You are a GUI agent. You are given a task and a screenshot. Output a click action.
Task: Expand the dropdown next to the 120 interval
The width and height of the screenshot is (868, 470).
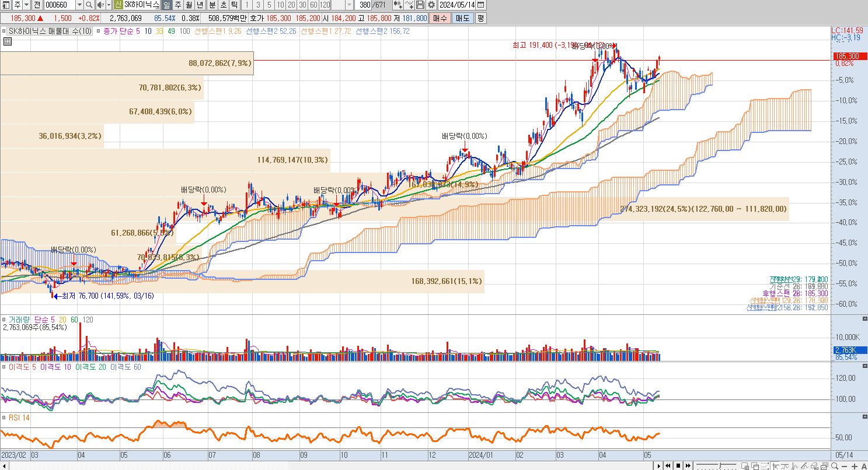point(350,5)
